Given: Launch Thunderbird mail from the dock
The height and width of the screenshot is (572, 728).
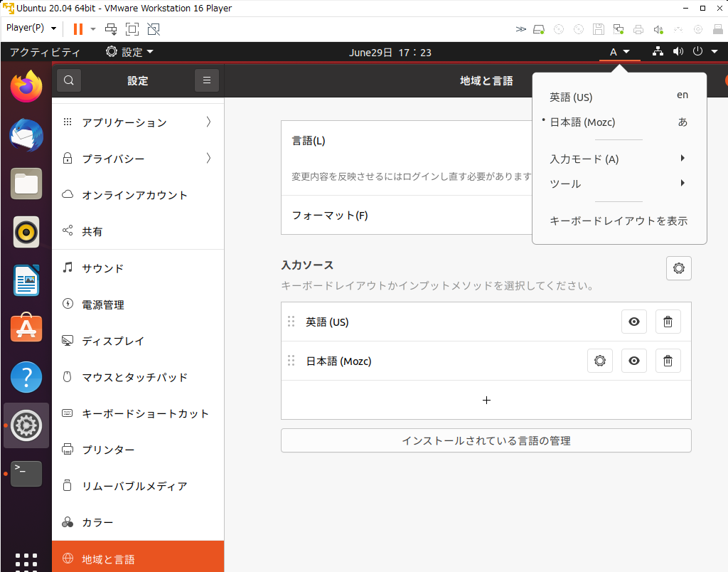Looking at the screenshot, I should [26, 135].
